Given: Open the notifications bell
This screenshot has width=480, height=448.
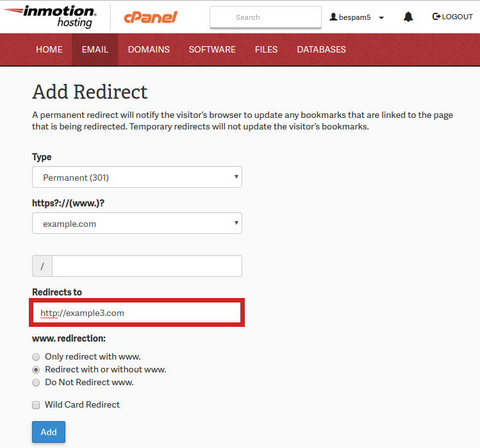Looking at the screenshot, I should [408, 17].
